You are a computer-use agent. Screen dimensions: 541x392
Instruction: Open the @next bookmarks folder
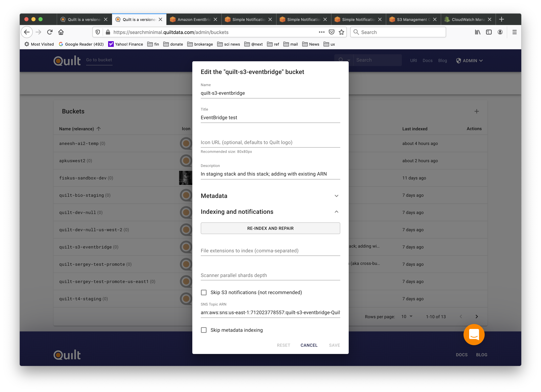(254, 44)
